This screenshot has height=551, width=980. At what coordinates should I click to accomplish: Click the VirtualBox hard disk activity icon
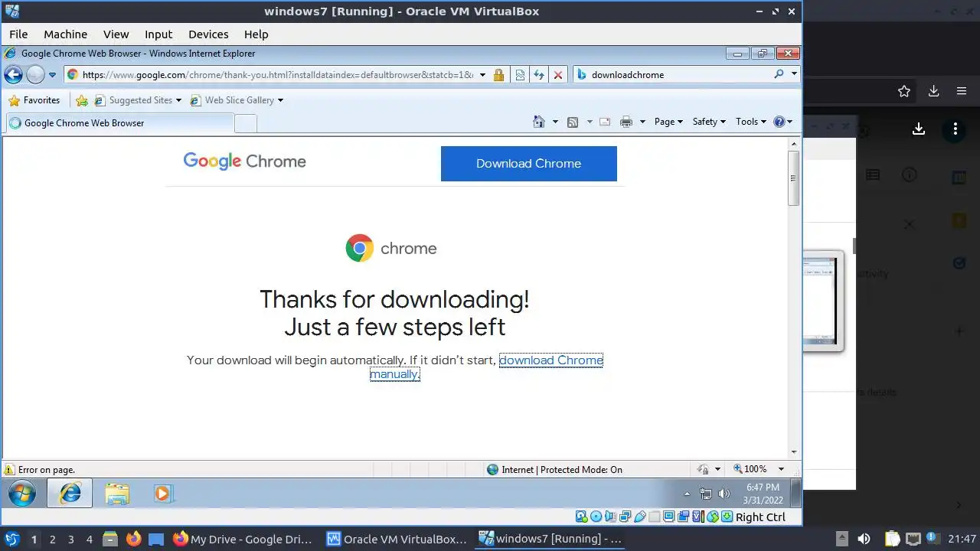(581, 517)
